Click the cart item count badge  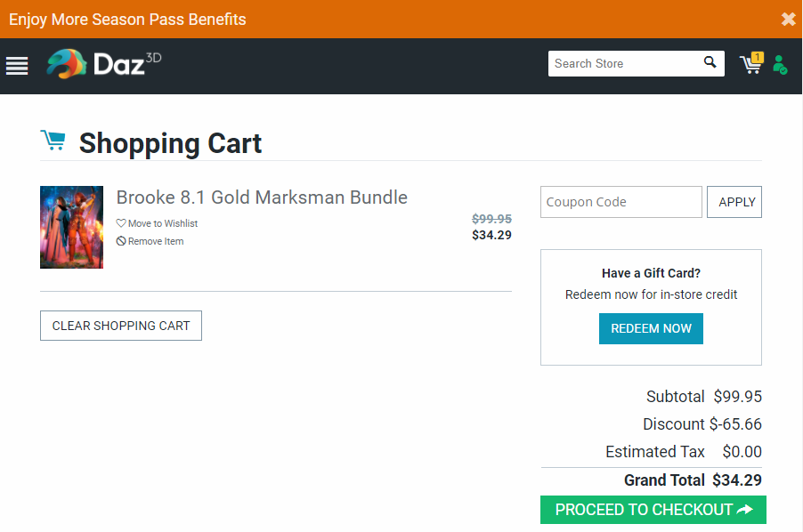point(758,57)
